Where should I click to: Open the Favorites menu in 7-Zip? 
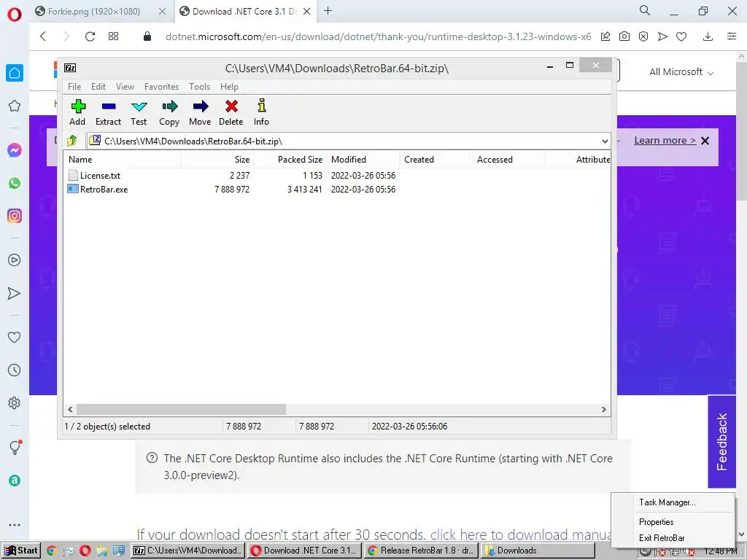tap(161, 87)
